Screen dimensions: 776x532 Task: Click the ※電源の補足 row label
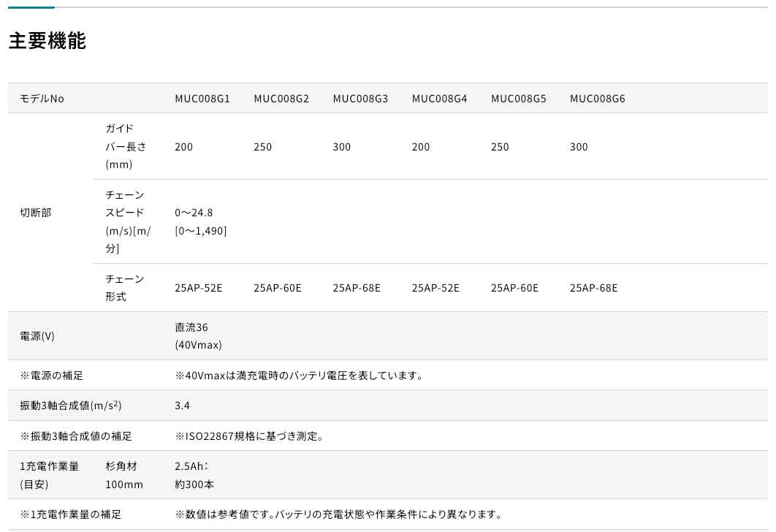[x=51, y=376]
